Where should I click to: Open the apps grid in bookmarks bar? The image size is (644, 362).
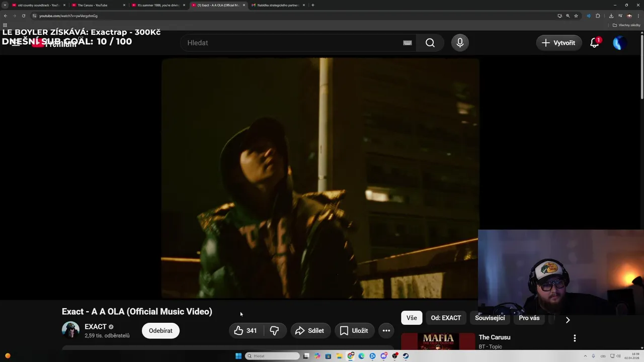click(5, 25)
